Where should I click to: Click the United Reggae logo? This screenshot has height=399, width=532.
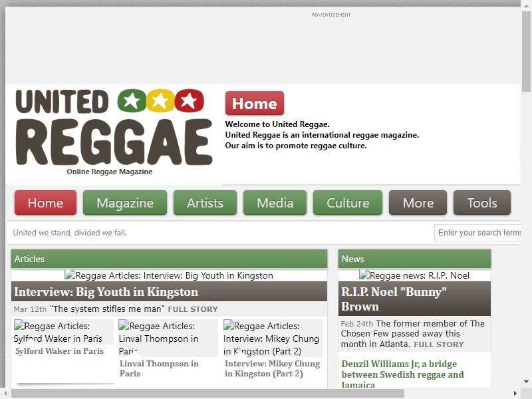[114, 128]
